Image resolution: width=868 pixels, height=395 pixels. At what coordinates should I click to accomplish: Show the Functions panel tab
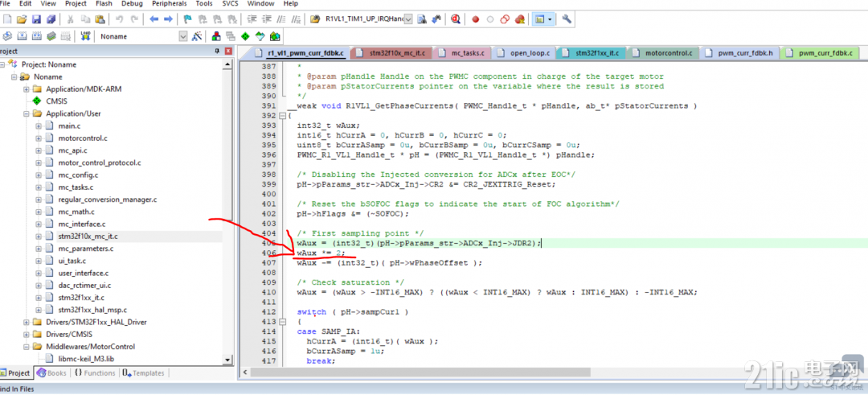click(x=95, y=372)
